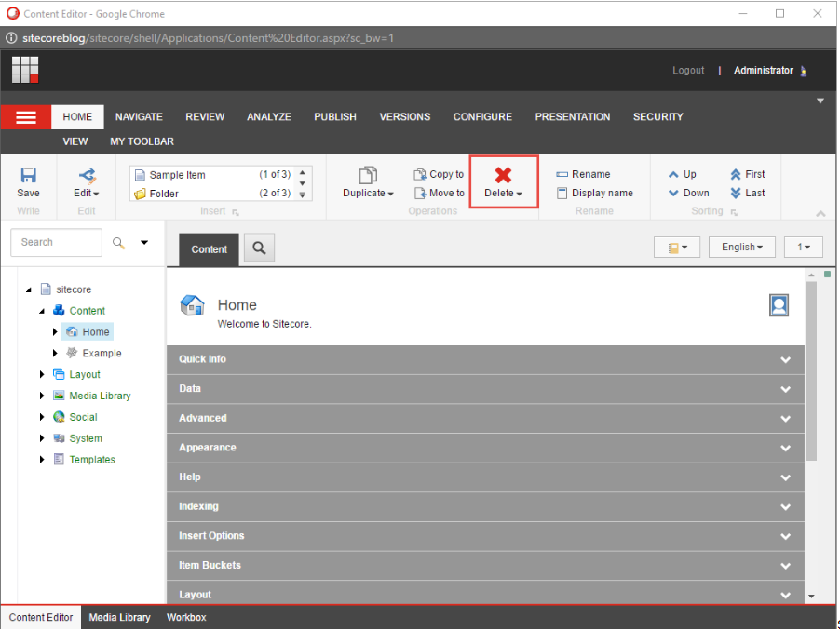Expand the Social tree node
The image size is (840, 631).
tap(42, 418)
